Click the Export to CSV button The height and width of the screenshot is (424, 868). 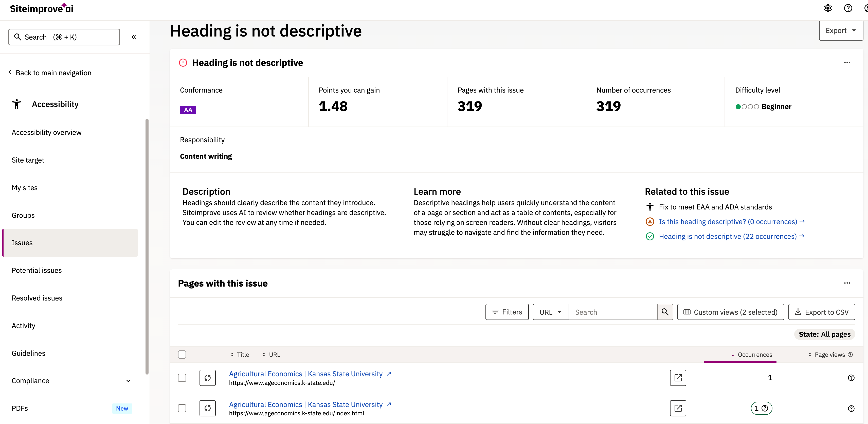pos(822,312)
